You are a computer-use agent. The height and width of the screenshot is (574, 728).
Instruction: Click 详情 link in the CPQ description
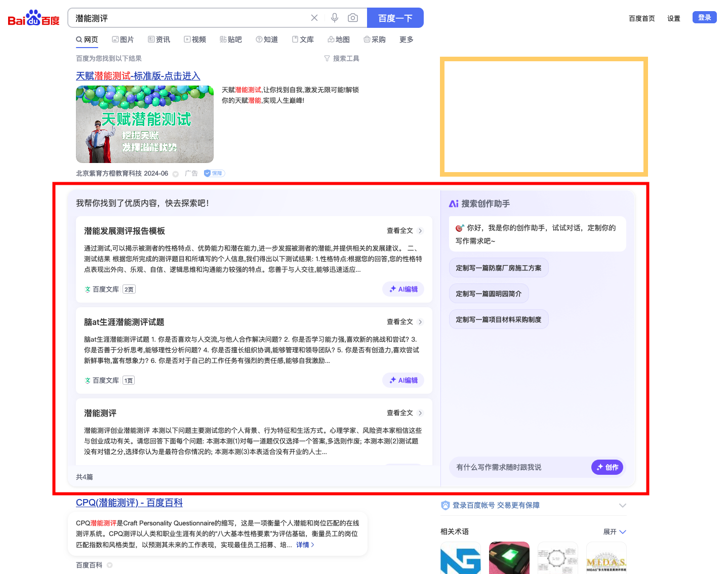click(x=305, y=545)
